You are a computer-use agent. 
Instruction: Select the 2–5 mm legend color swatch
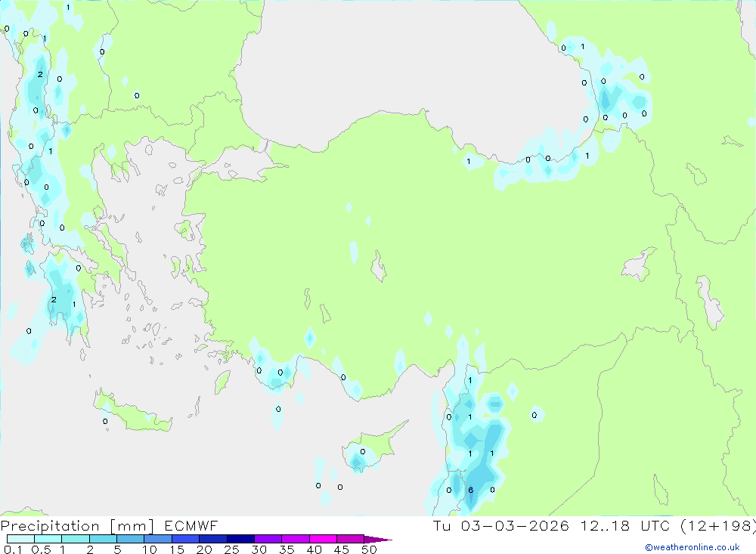tap(103, 539)
